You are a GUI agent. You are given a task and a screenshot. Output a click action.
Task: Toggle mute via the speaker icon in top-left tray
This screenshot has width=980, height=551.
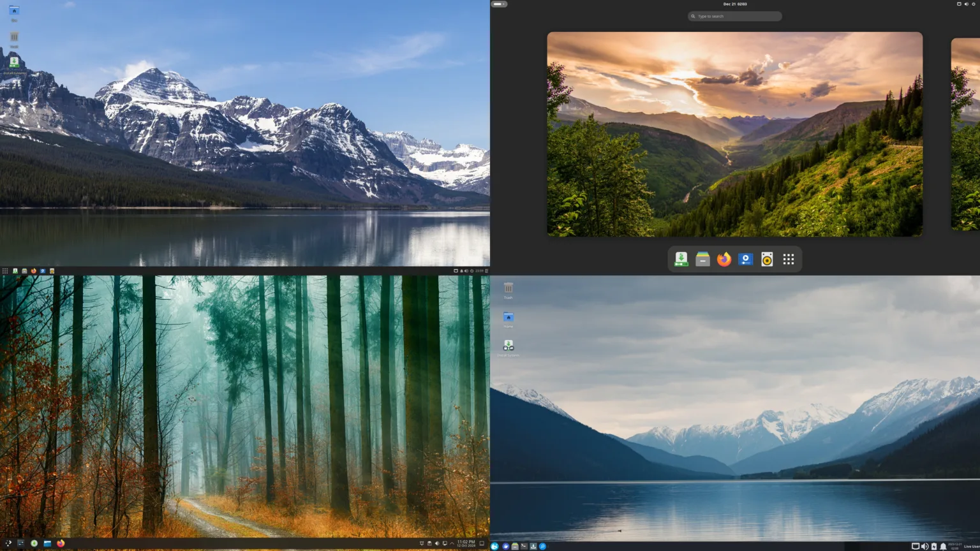[x=466, y=270]
